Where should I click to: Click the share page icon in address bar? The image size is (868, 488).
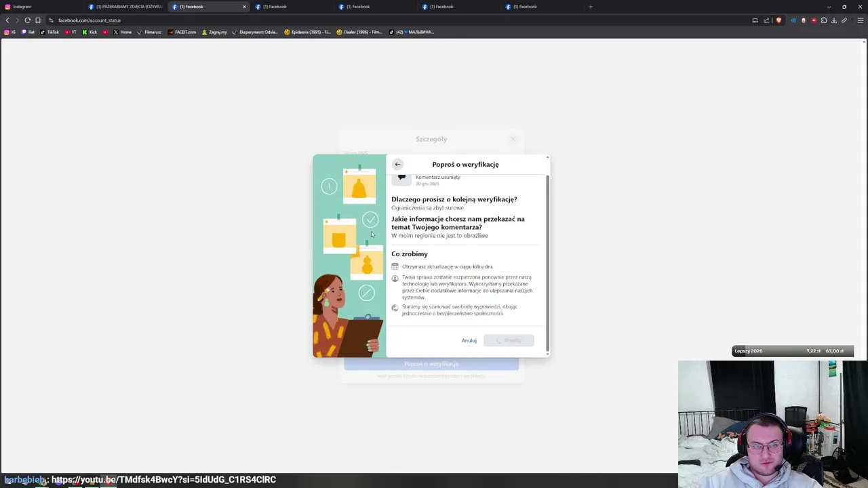pyautogui.click(x=766, y=20)
